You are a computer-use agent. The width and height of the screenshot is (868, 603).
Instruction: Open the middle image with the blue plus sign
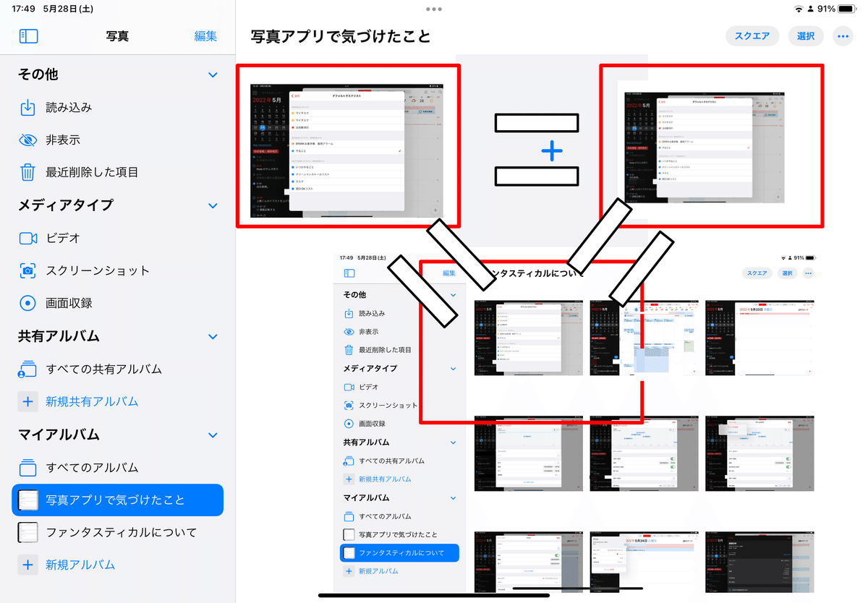[x=550, y=150]
